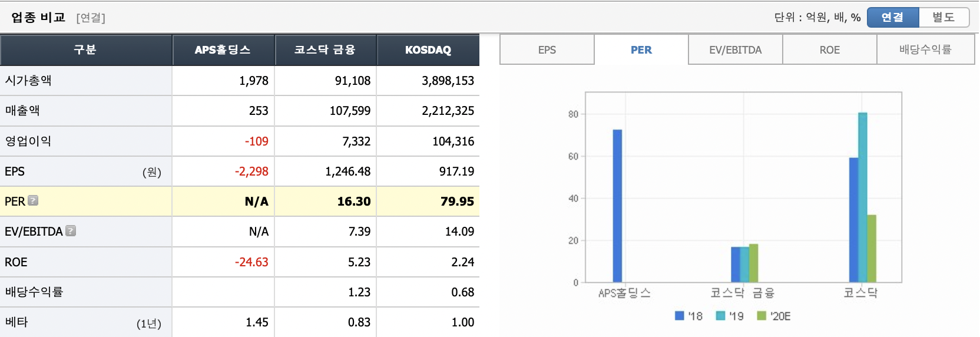Viewport: 980px width, 337px height.
Task: Click the 코스닥 x-axis label in chart
Action: 860,293
